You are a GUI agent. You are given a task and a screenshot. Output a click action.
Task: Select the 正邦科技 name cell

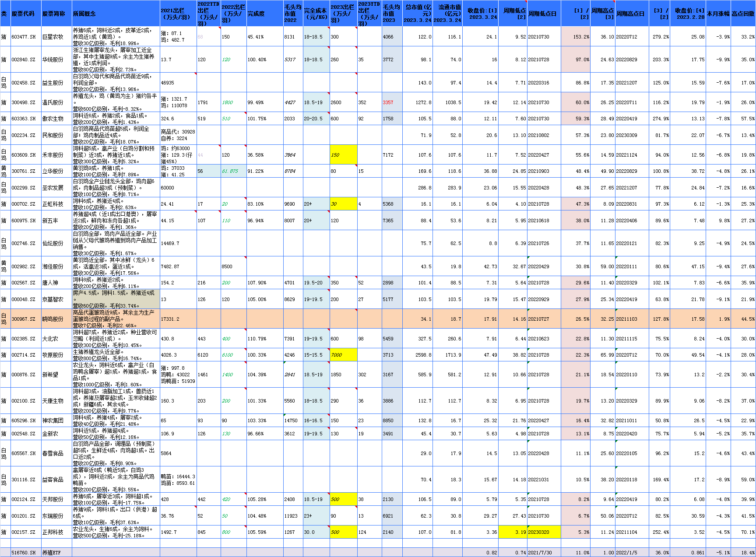tap(56, 532)
